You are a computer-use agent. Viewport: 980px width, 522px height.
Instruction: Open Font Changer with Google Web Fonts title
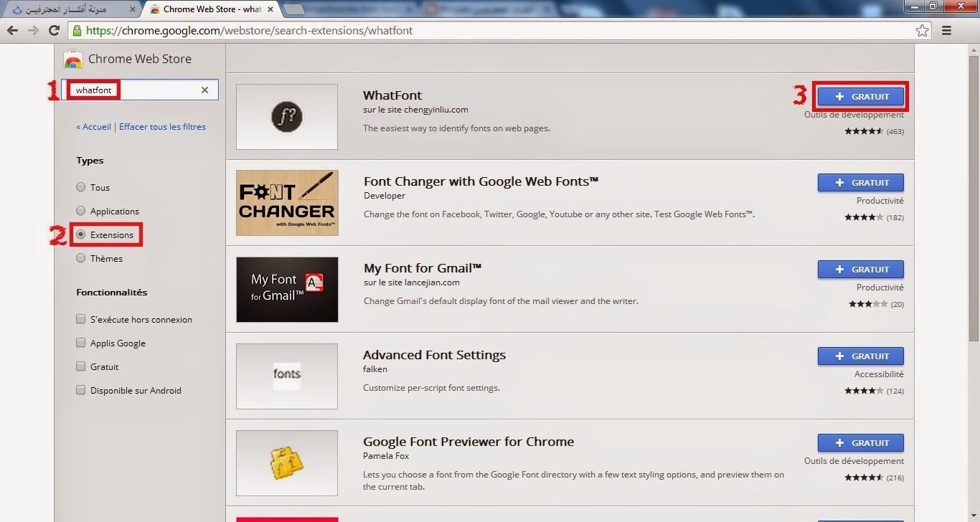(x=481, y=181)
